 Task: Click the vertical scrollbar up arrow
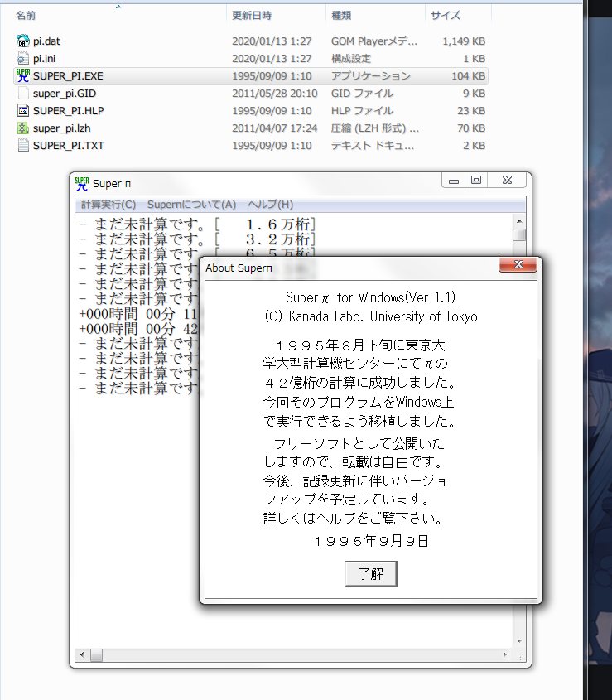tap(519, 220)
